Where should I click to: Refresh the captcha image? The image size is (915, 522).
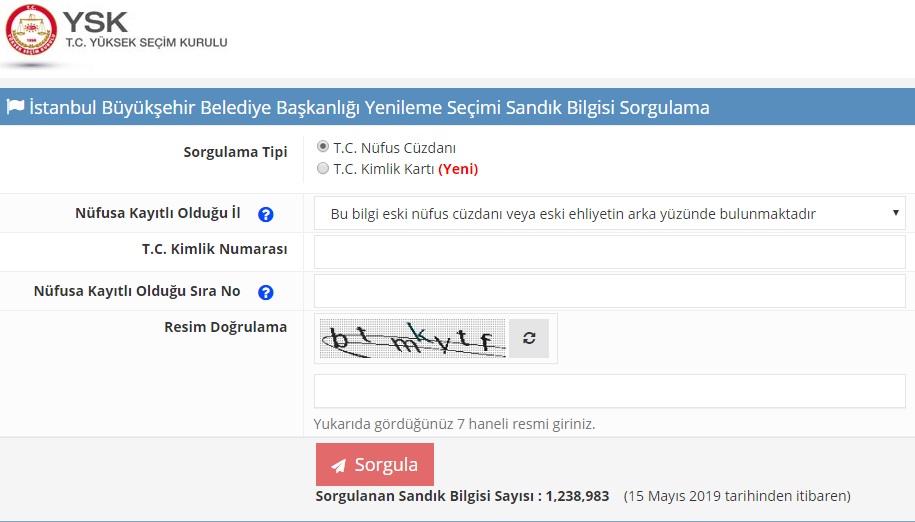[x=529, y=339]
